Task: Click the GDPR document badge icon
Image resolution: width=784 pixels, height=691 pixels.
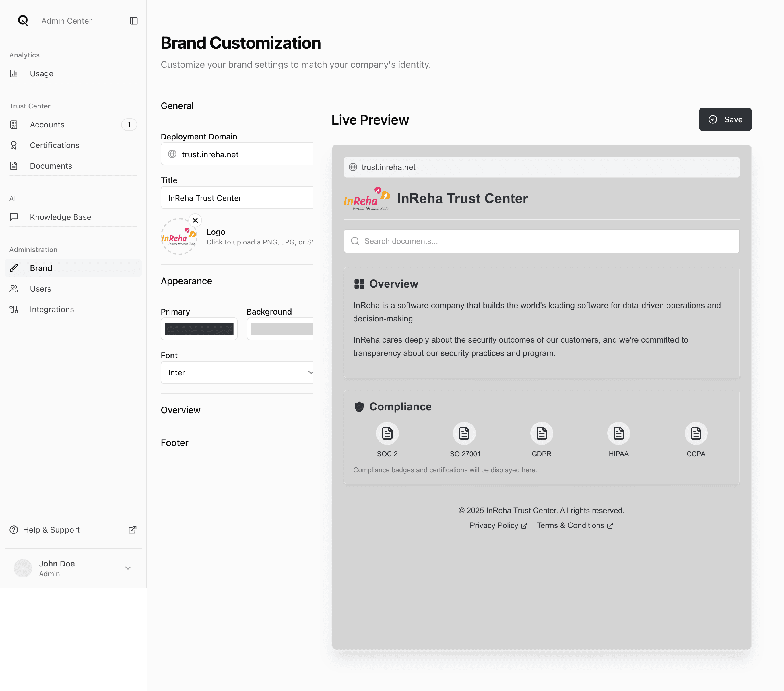Action: tap(542, 433)
